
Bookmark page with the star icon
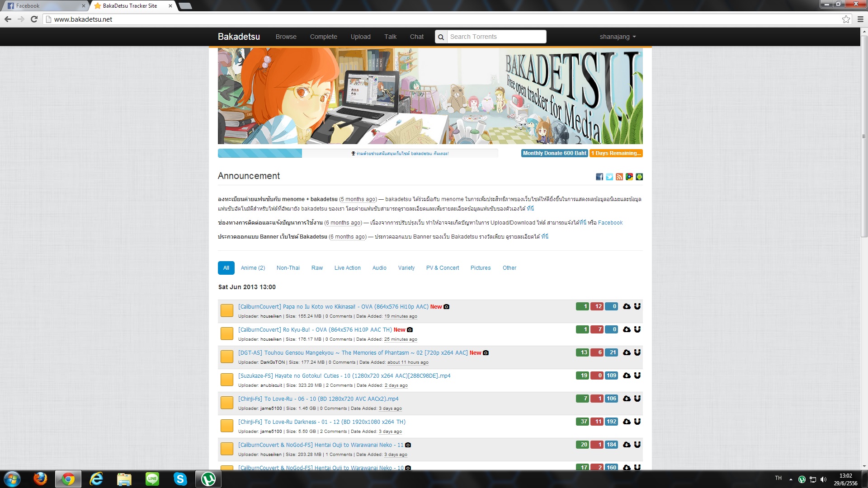pos(846,19)
